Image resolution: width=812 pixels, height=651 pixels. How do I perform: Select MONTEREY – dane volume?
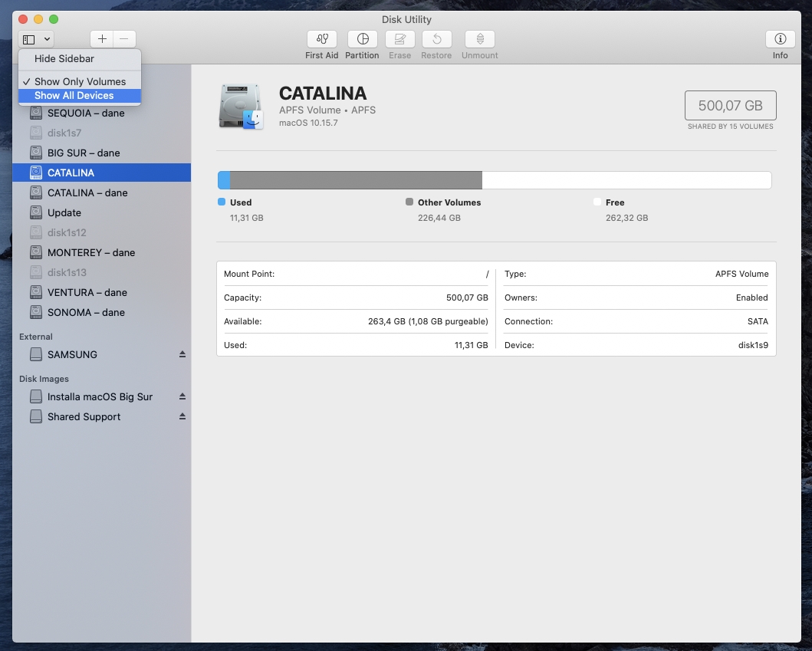[101, 252]
